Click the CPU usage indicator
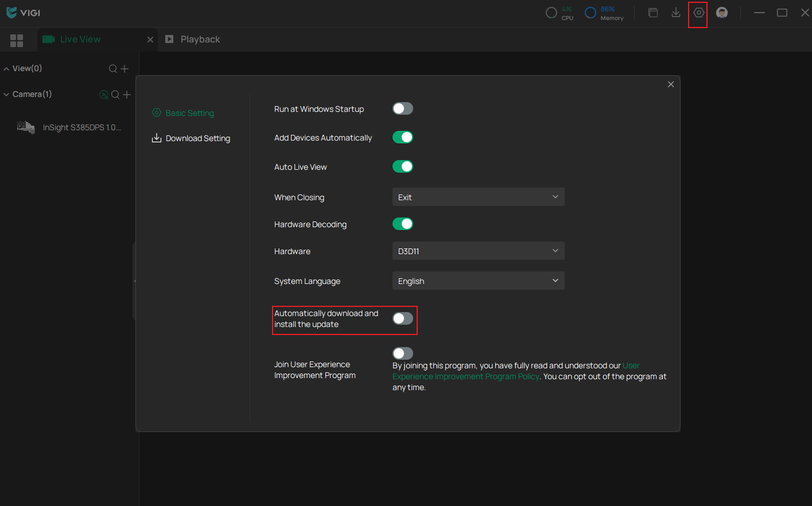 (560, 13)
